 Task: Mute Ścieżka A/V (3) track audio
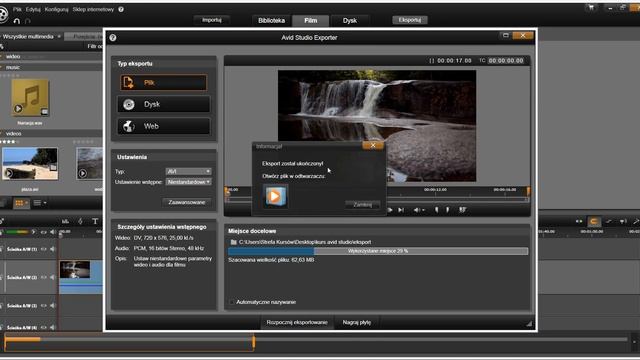pos(53,305)
